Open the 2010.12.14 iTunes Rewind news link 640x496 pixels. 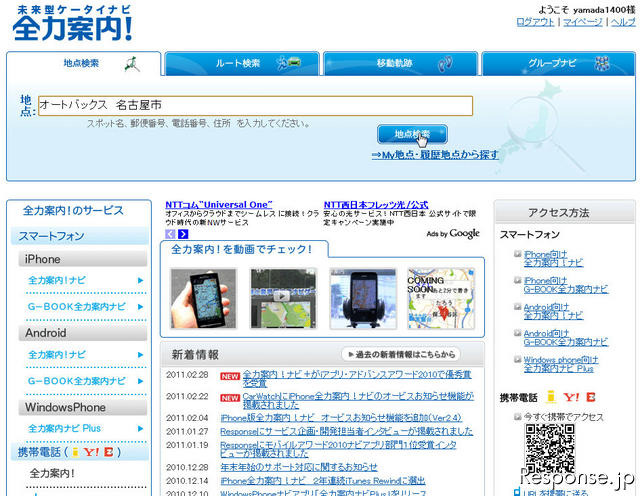point(323,480)
